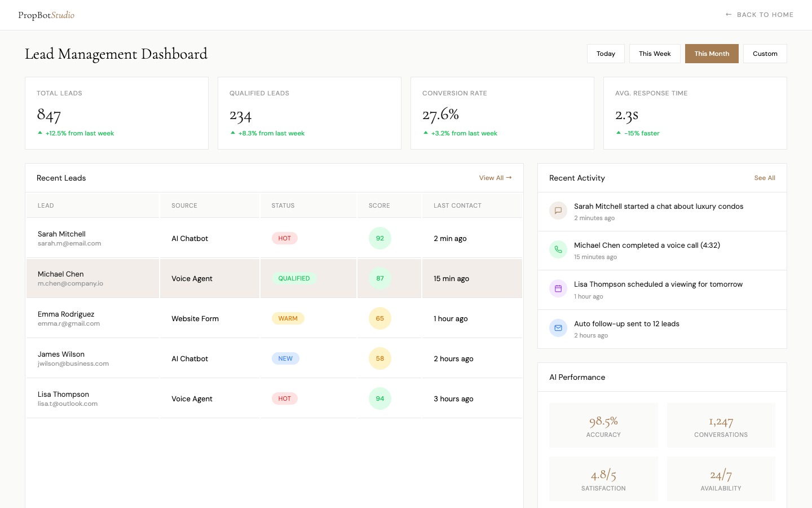Click James Wilson's score badge 58
This screenshot has width=812, height=508.
coord(380,358)
